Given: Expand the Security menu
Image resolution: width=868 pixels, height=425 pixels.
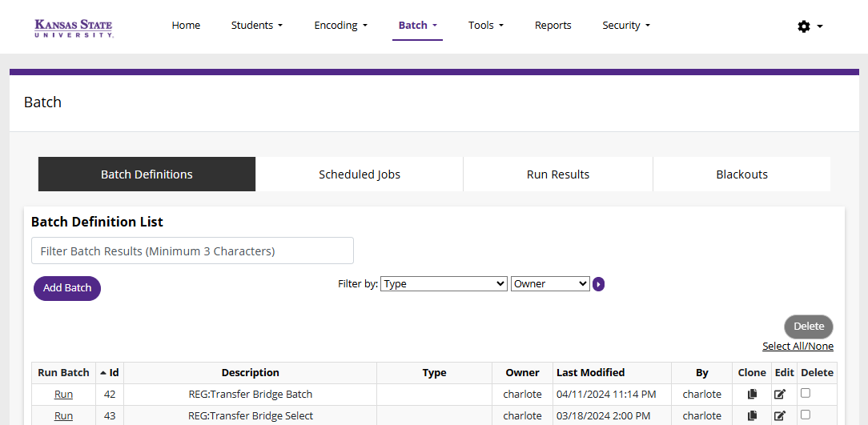Looking at the screenshot, I should click(x=626, y=26).
